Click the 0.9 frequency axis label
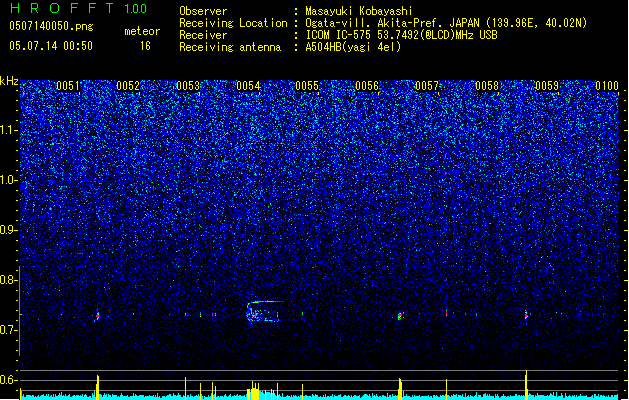629x400 pixels. 8,230
